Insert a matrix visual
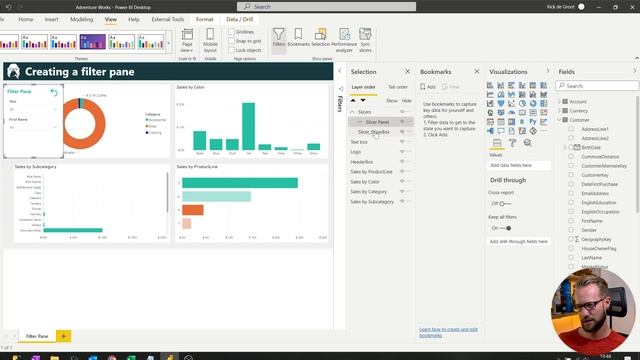 click(511, 122)
